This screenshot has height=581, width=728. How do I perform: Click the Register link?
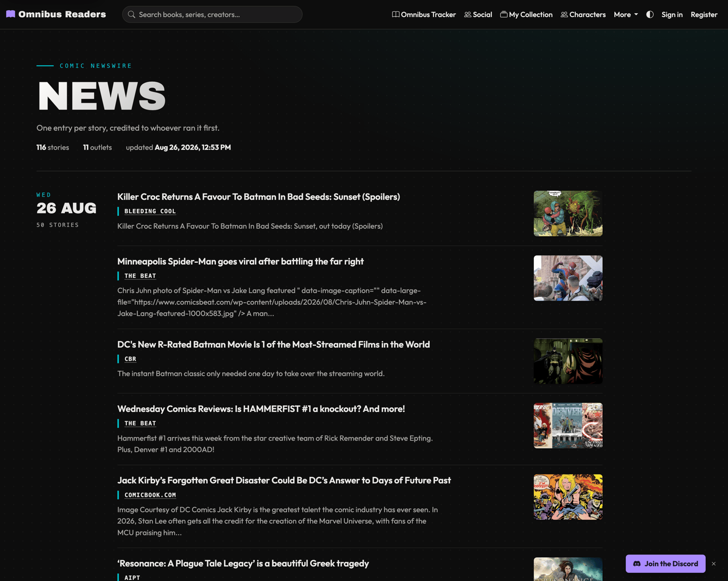coord(704,15)
